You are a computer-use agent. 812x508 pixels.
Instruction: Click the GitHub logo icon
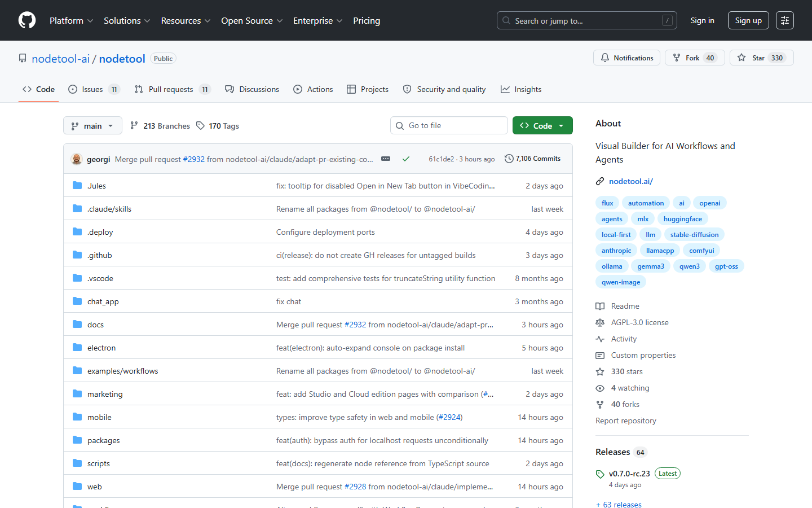click(27, 20)
